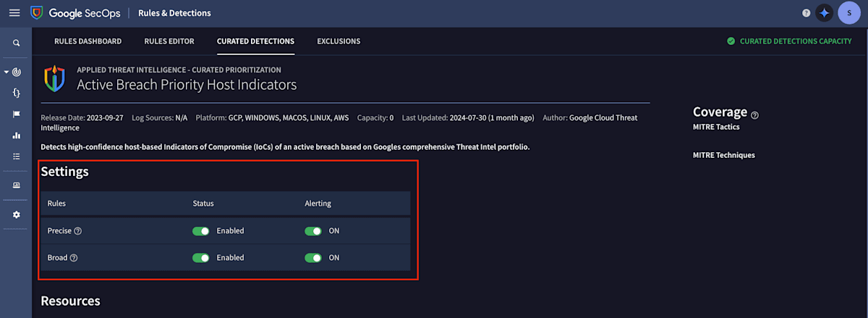The width and height of the screenshot is (868, 318).
Task: Click the Applied Threat Intelligence shield icon
Action: (54, 78)
